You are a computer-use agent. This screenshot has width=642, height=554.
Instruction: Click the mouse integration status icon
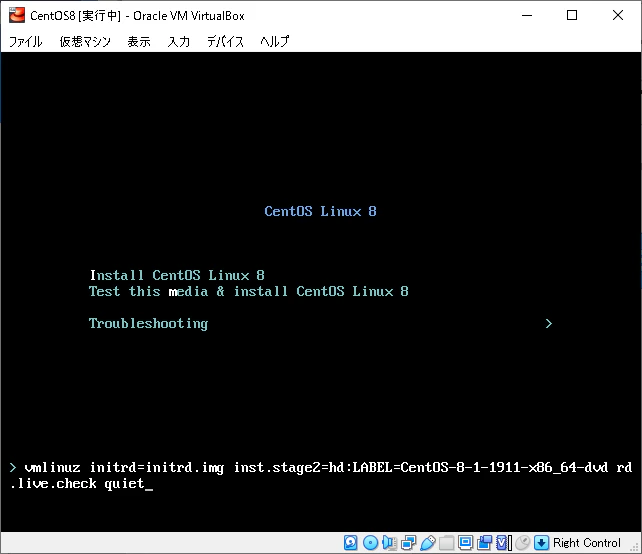click(522, 543)
